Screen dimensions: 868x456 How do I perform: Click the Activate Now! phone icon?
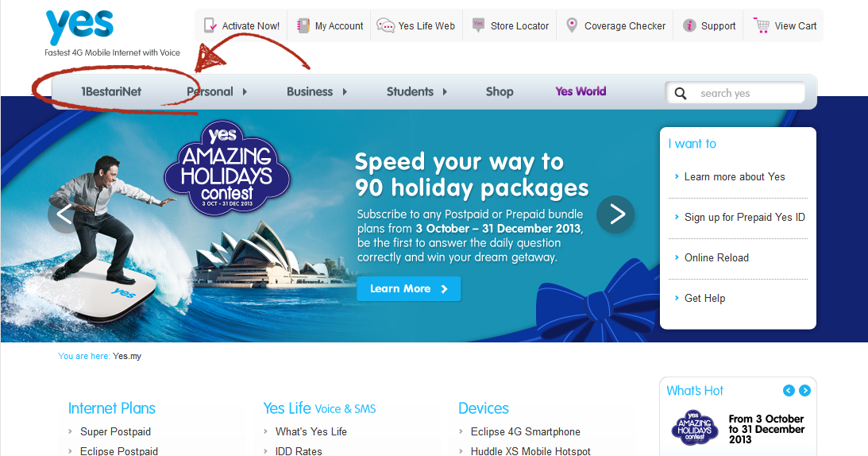click(210, 25)
